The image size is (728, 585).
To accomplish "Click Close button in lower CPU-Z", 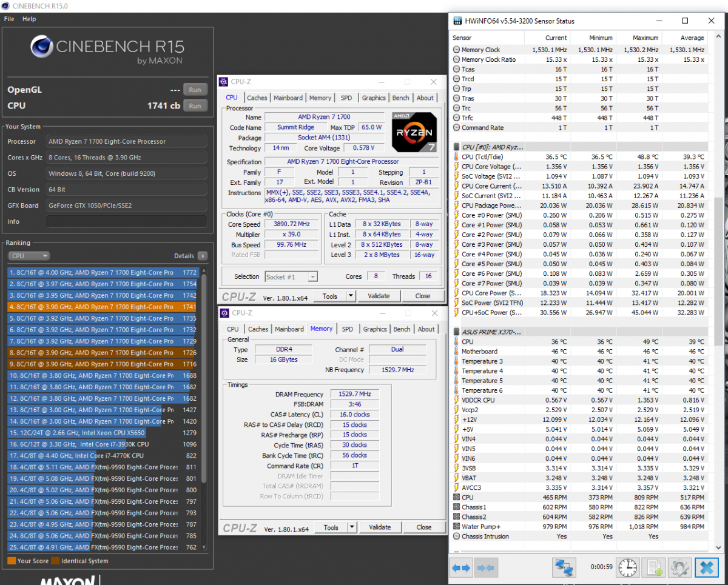I will [x=424, y=527].
